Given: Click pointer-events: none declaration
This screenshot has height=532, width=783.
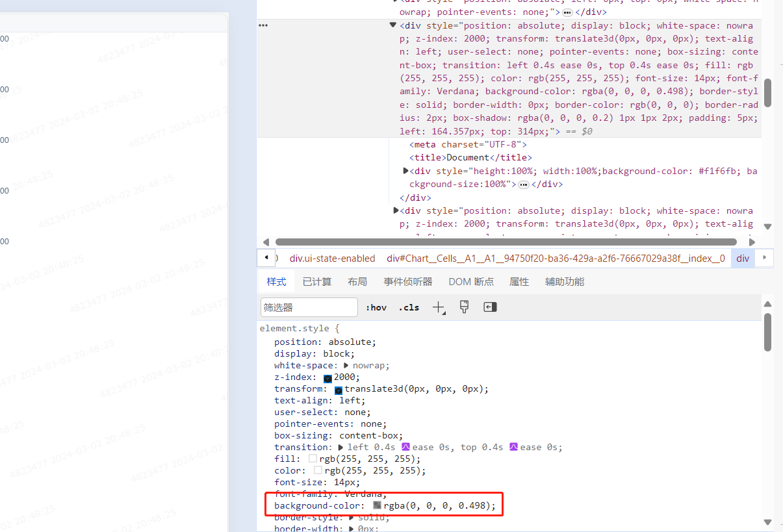Looking at the screenshot, I should [330, 424].
